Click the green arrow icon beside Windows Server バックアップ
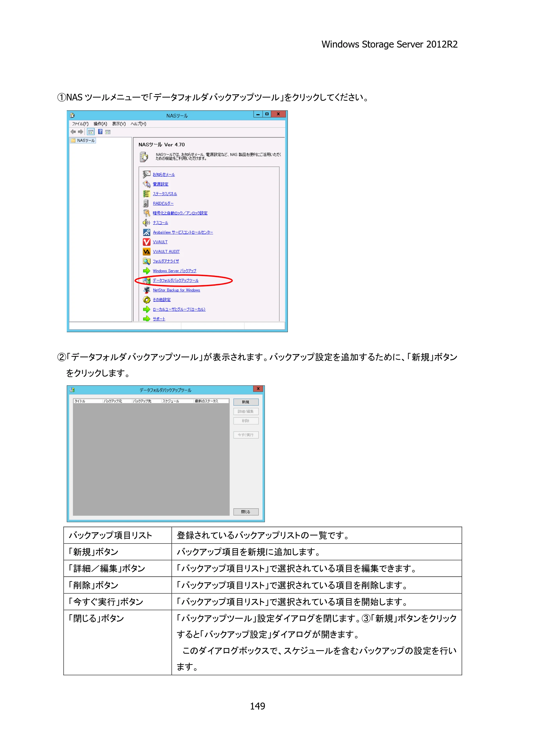Image resolution: width=534 pixels, height=756 pixels. tap(146, 271)
